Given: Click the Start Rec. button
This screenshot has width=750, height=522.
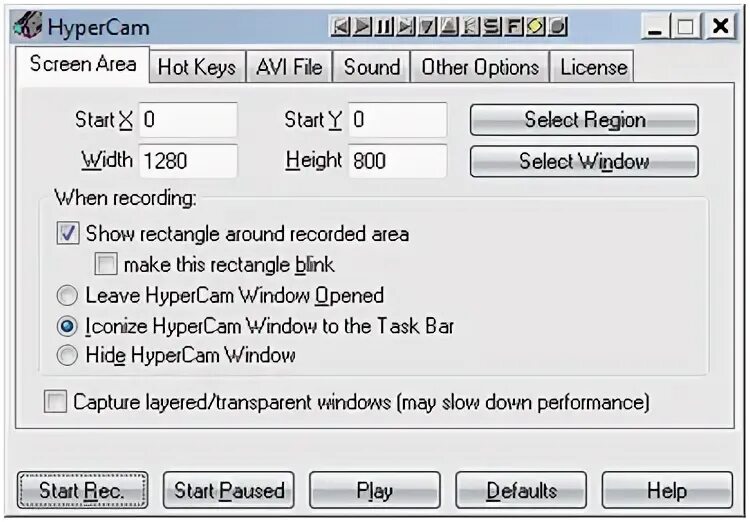Looking at the screenshot, I should [82, 490].
